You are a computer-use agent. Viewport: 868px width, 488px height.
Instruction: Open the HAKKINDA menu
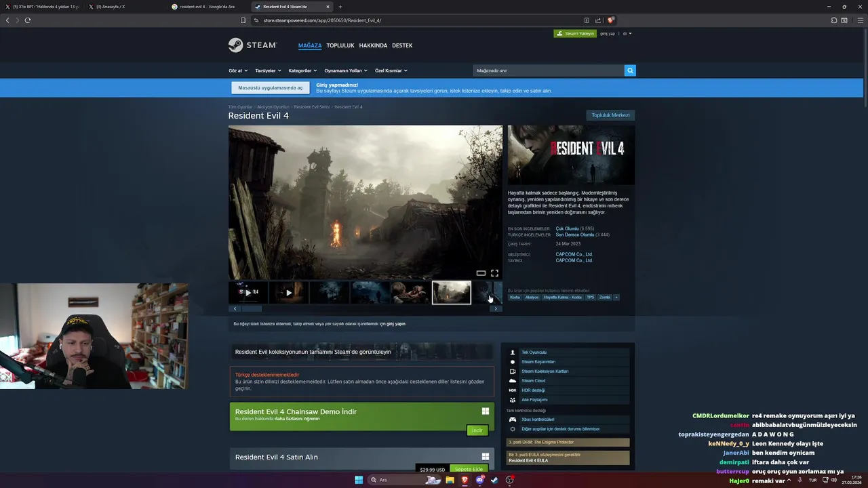click(373, 45)
